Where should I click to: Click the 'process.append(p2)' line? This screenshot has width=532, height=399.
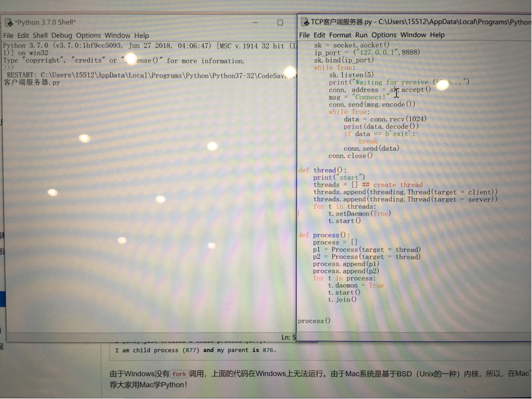click(x=346, y=271)
